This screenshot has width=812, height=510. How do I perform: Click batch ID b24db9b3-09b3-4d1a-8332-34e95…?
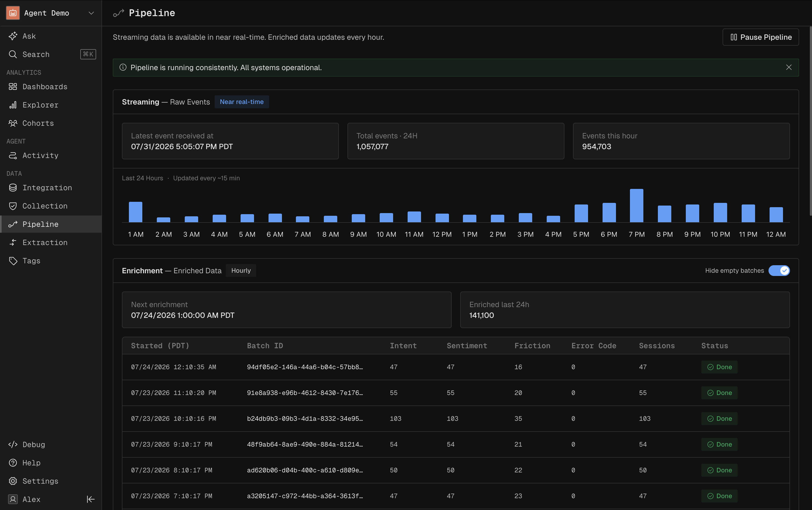305,419
